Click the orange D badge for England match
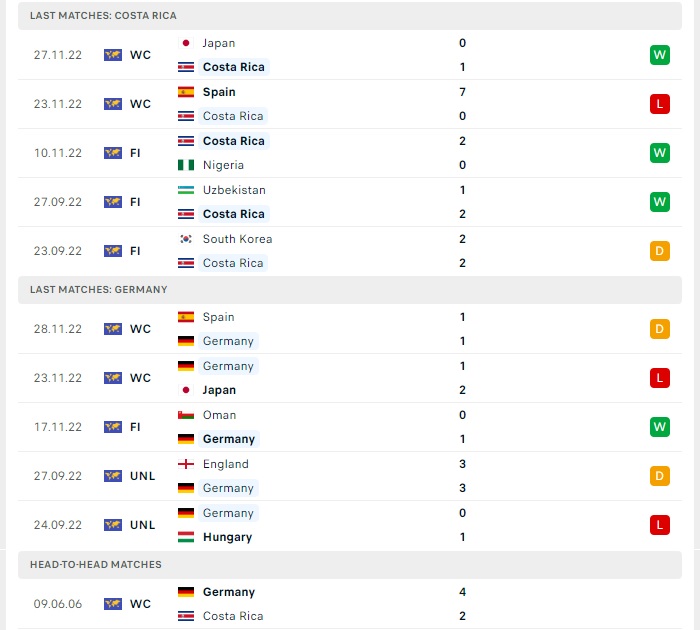 pos(659,476)
